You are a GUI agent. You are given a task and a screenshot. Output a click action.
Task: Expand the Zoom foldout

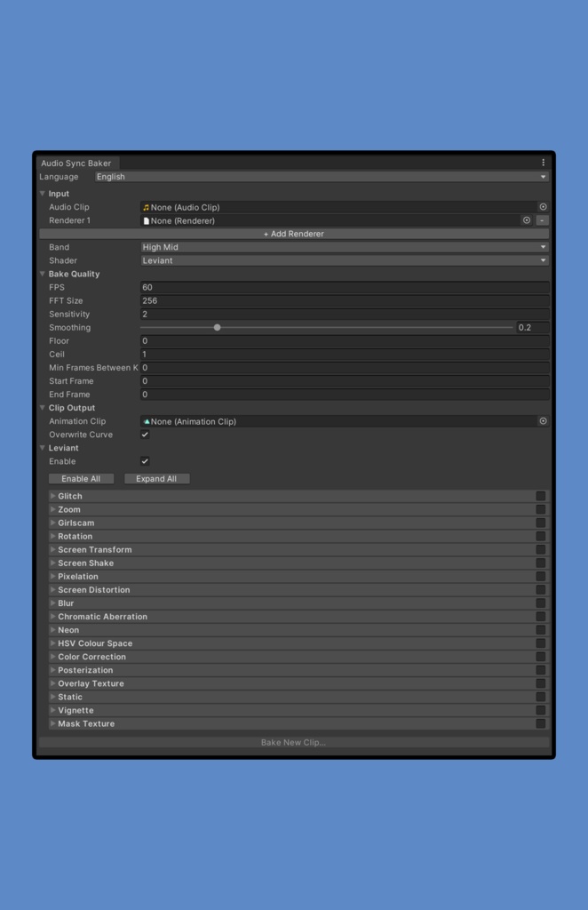coord(52,509)
